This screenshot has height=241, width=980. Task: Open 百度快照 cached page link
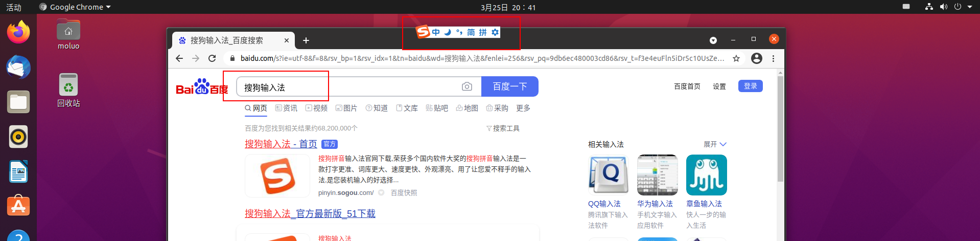point(404,193)
